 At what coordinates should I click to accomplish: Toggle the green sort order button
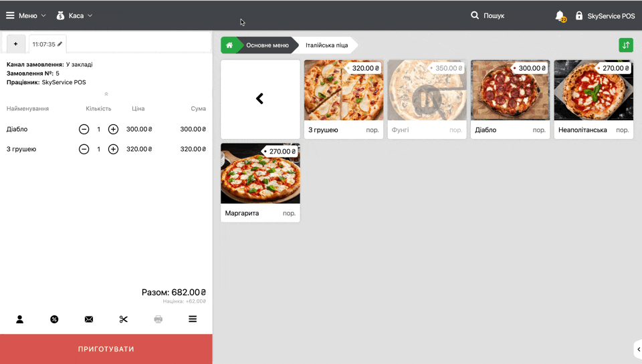625,45
